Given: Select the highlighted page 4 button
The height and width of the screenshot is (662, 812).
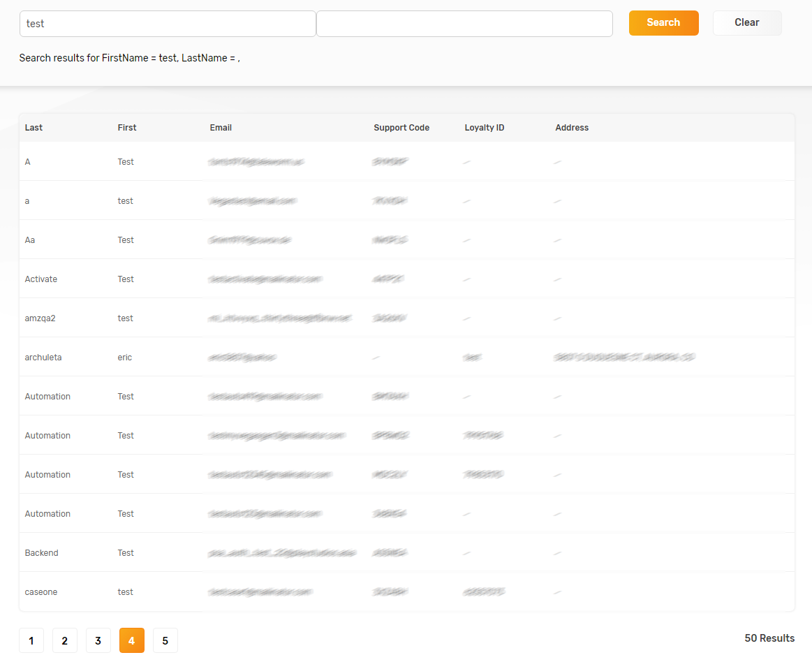Looking at the screenshot, I should point(132,640).
